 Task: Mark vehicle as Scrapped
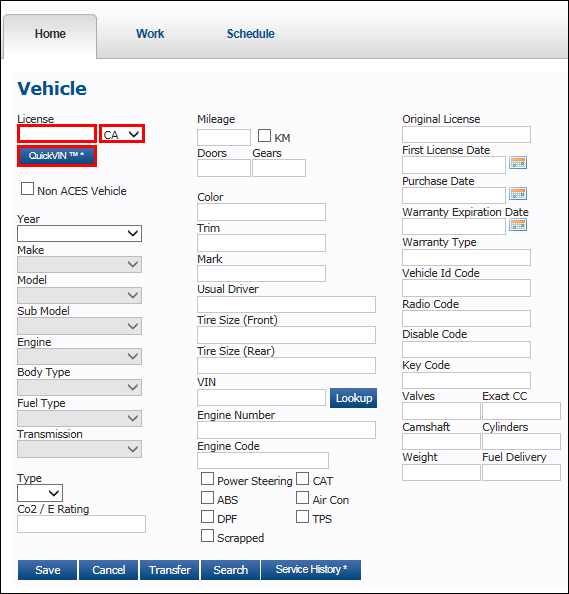(207, 536)
